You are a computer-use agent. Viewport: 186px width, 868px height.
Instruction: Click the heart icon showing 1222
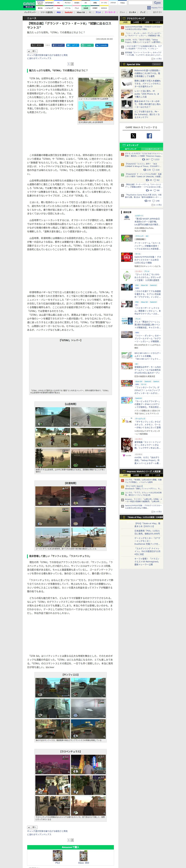click(x=152, y=159)
